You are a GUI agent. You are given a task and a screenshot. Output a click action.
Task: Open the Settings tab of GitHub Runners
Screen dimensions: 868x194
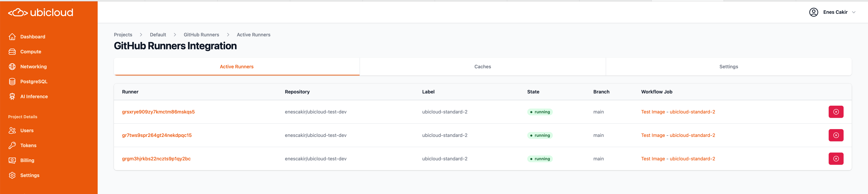[x=728, y=67]
